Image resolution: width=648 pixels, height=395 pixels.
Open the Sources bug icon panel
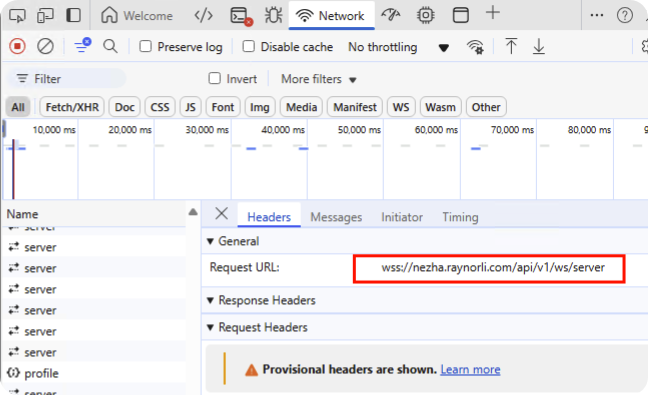pos(274,16)
